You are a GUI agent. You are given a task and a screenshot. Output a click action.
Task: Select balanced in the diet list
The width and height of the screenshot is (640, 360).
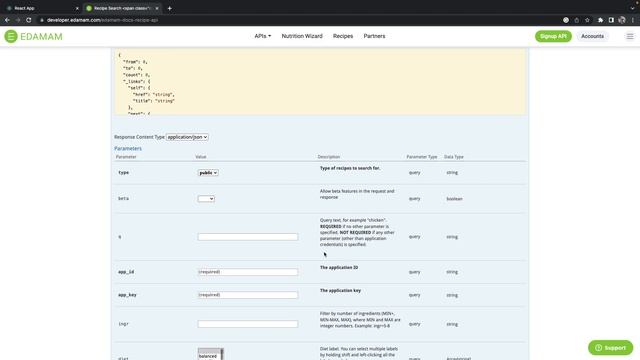click(208, 356)
